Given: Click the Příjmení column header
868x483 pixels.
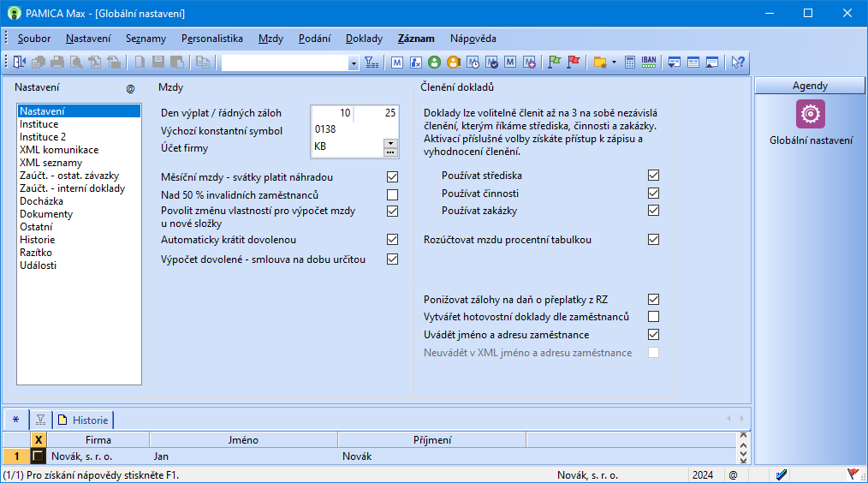Looking at the screenshot, I should pyautogui.click(x=431, y=440).
